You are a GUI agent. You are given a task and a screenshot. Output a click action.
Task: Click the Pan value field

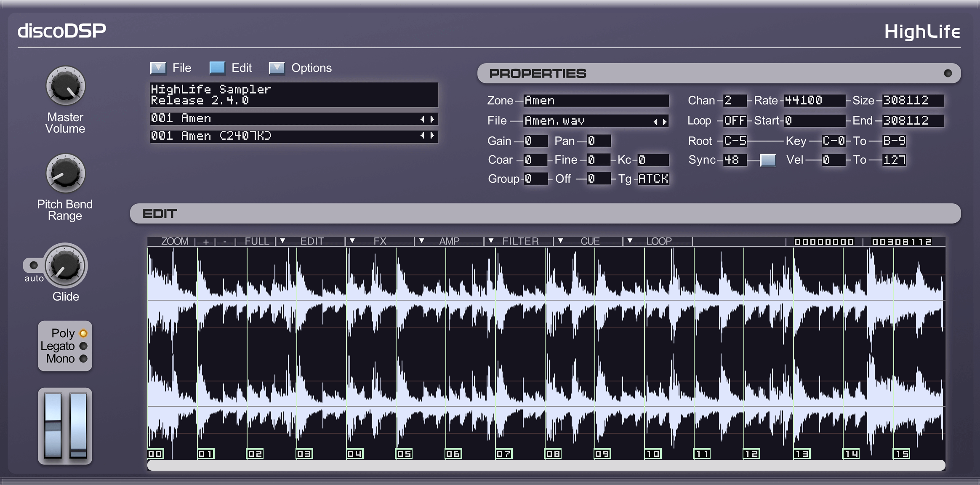point(599,141)
